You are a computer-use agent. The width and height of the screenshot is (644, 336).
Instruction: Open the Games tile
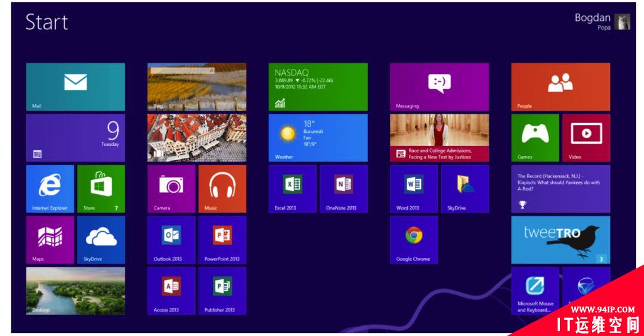535,138
